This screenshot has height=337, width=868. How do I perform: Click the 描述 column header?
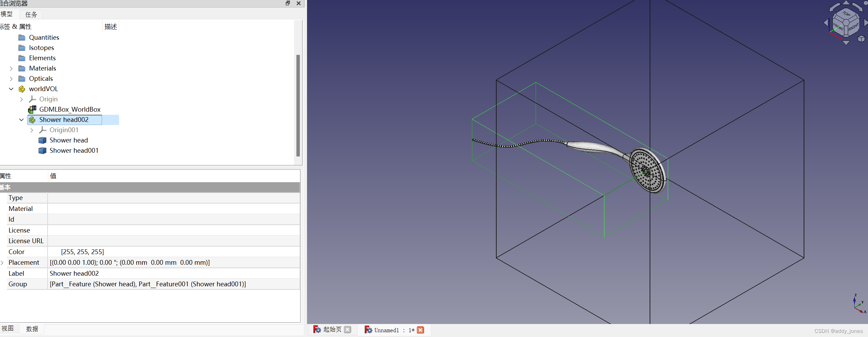(110, 26)
